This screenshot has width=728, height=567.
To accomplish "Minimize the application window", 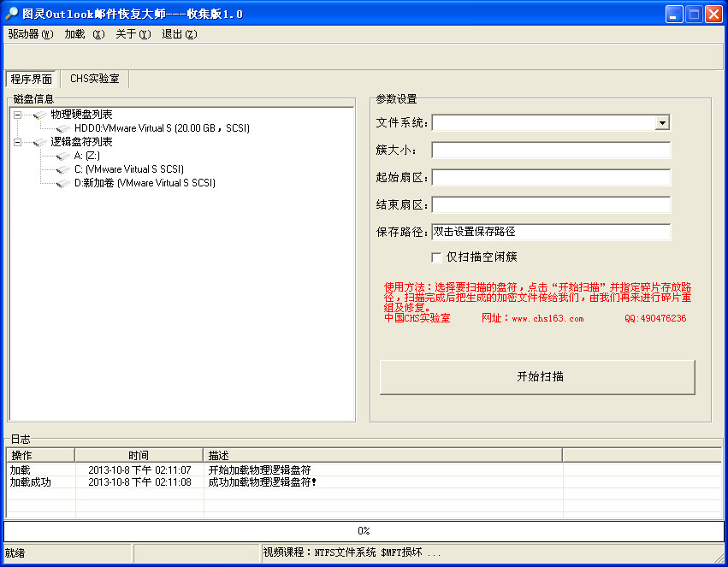I will (674, 14).
